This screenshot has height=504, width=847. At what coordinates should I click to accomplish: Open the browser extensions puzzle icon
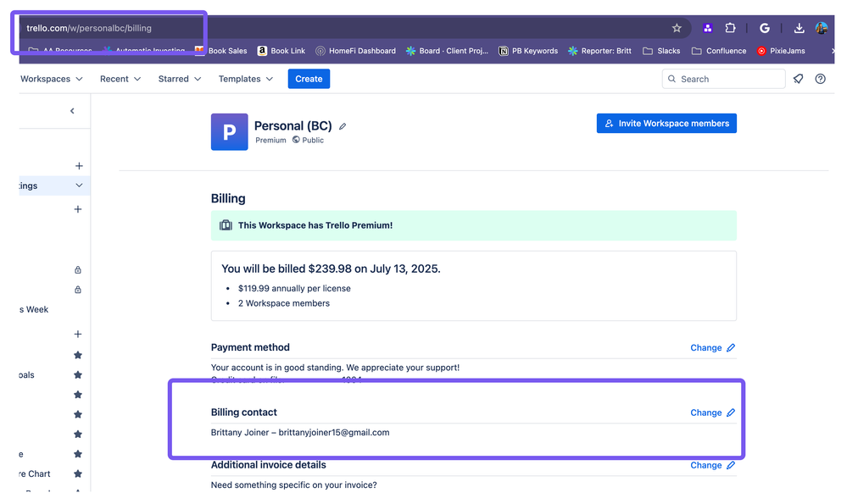[730, 28]
